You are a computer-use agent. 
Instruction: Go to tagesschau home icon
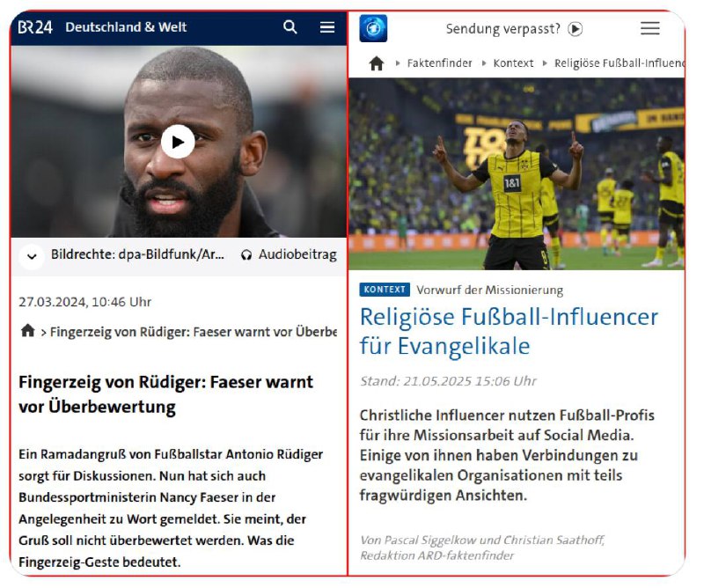click(377, 63)
